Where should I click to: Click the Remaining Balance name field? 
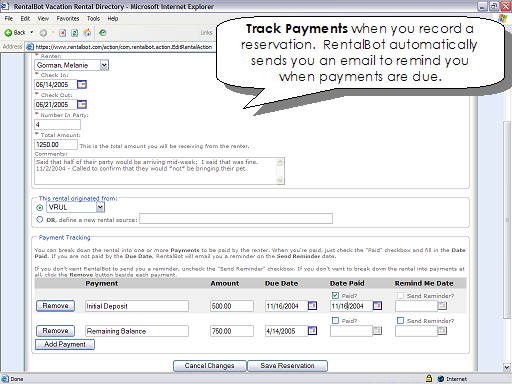coord(137,331)
